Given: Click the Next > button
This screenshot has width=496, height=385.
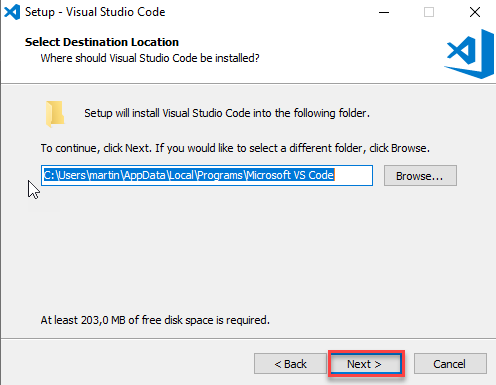Looking at the screenshot, I should (366, 364).
